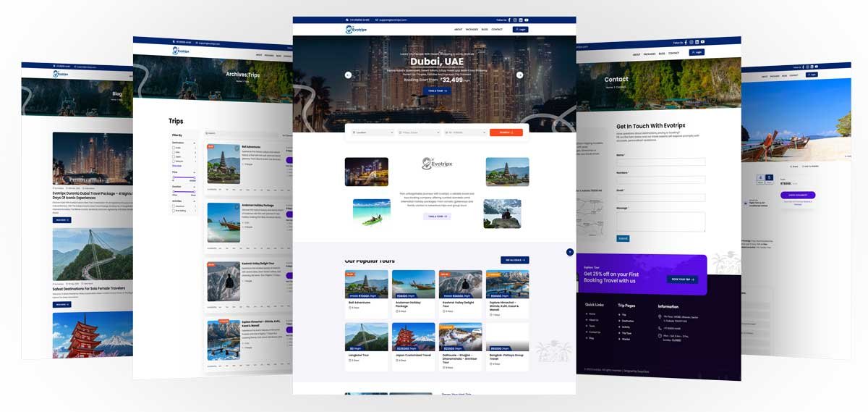This screenshot has height=412, width=868.
Task: Open the YouTube icon in center page header
Action: pos(527,20)
